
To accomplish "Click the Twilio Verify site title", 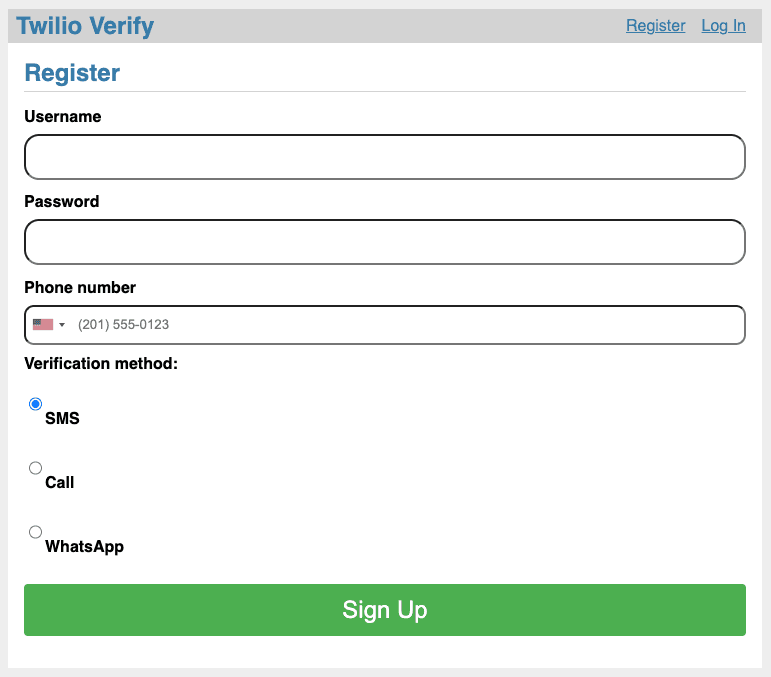I will click(x=85, y=26).
